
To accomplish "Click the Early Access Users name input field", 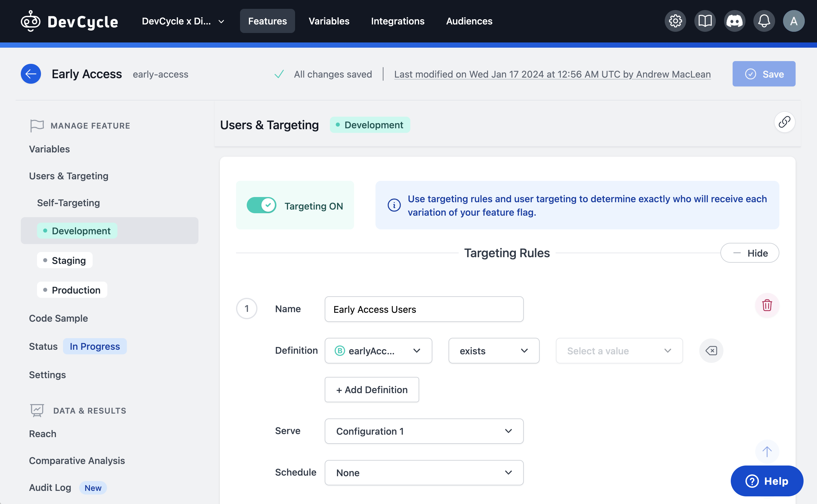I will (424, 309).
